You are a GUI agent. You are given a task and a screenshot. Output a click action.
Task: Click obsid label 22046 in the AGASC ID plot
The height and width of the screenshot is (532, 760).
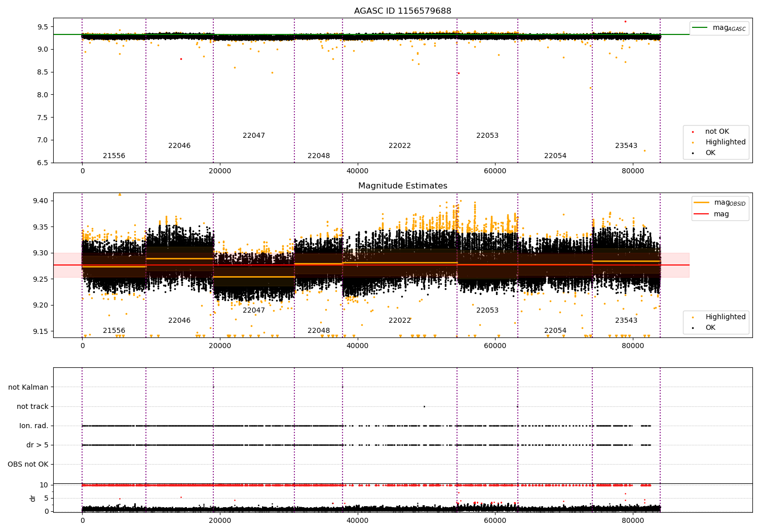[x=179, y=146]
